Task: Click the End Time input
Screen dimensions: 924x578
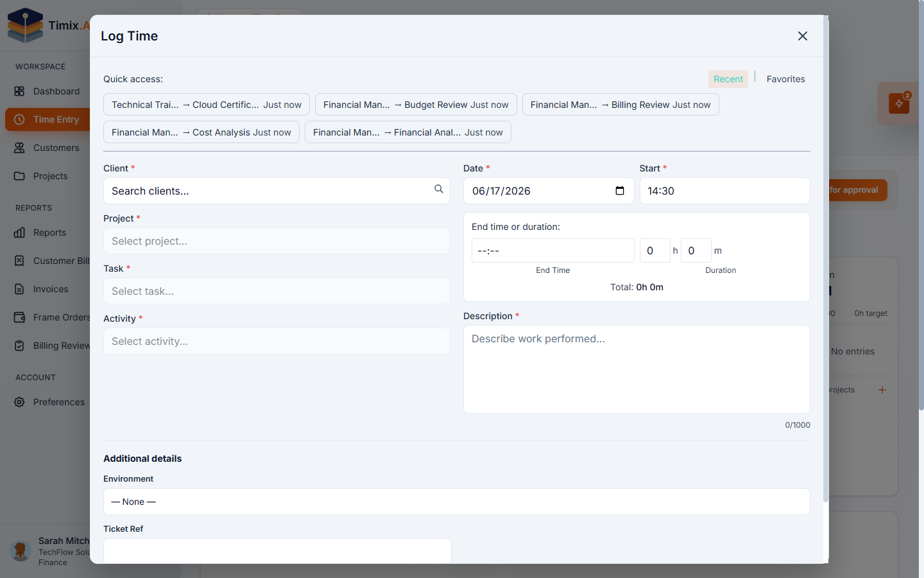Action: [x=552, y=250]
